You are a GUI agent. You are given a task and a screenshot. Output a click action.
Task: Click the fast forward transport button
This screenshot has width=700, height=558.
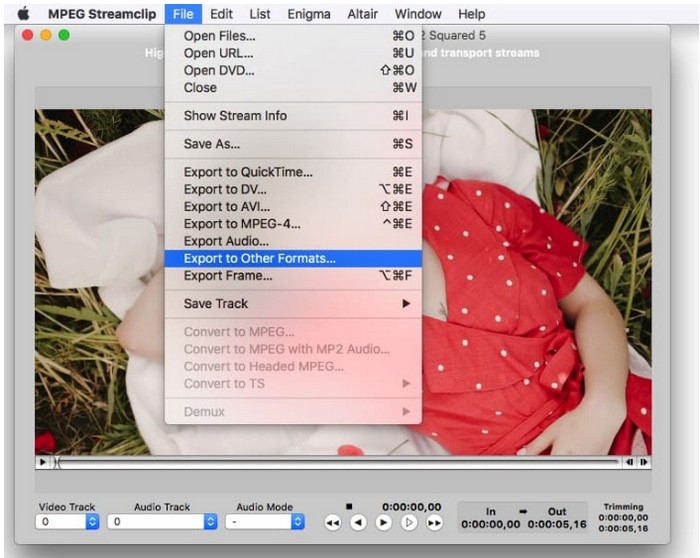[x=434, y=522]
